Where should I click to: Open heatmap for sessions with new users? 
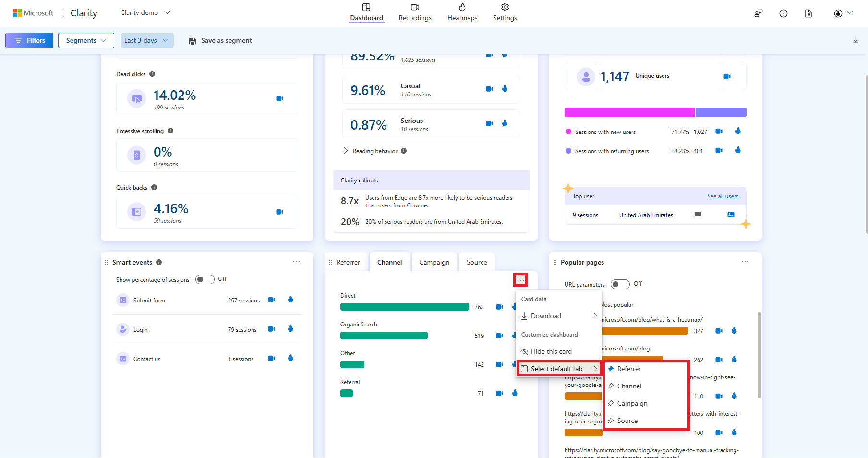[738, 131]
